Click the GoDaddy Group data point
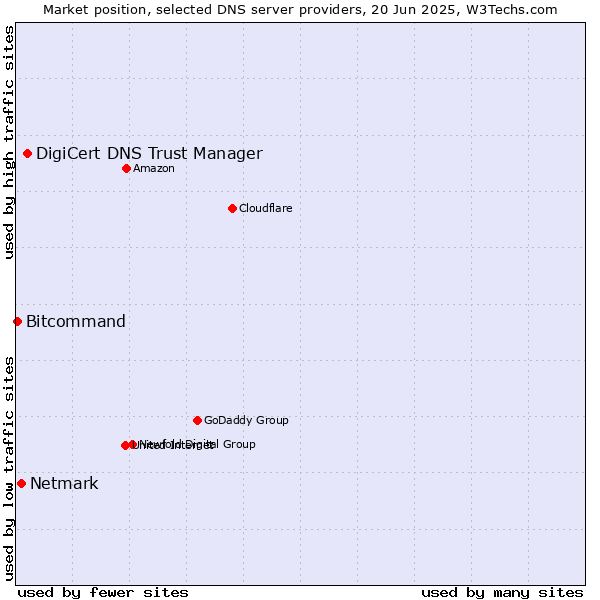This screenshot has height=600, width=600. pos(197,421)
